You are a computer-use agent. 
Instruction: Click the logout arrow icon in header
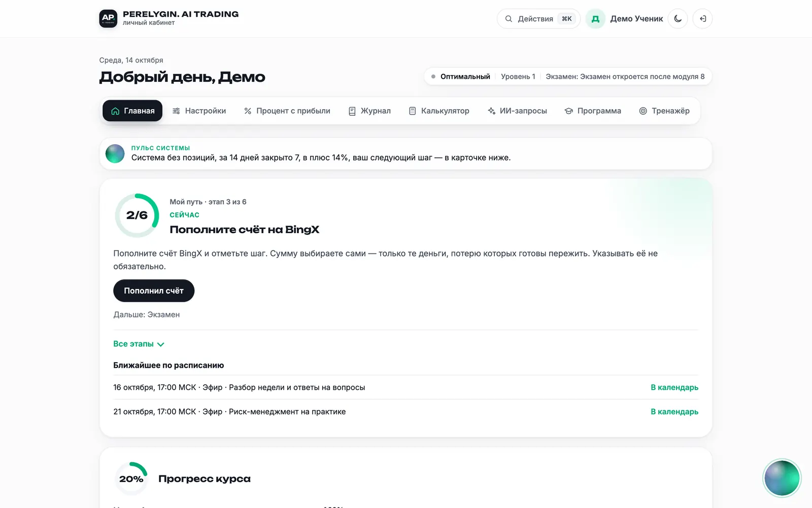(x=702, y=19)
